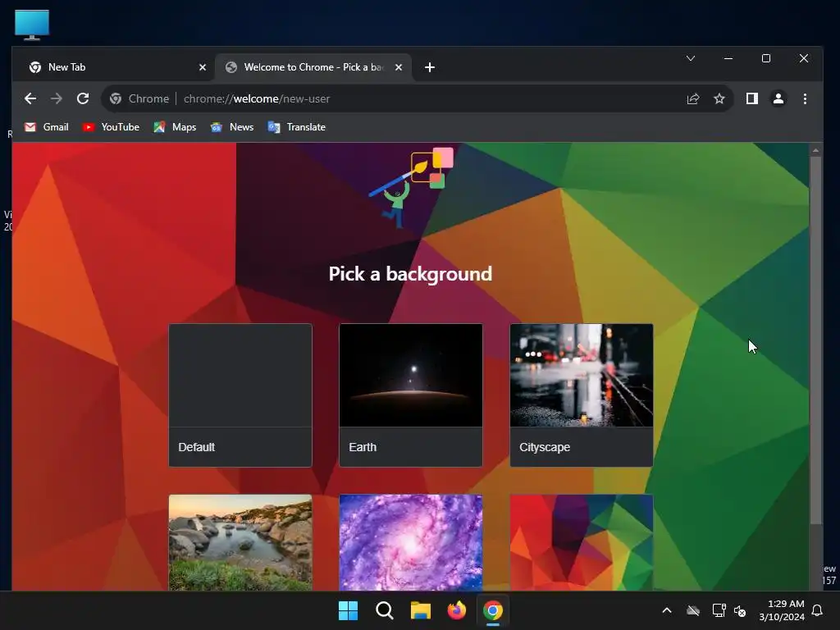Choose the Earth background

[411, 395]
